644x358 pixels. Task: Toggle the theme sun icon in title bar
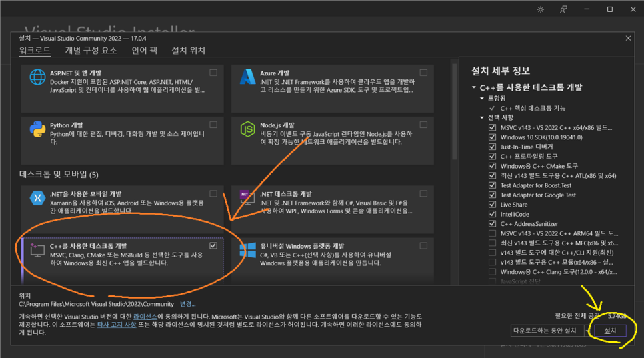coord(541,9)
